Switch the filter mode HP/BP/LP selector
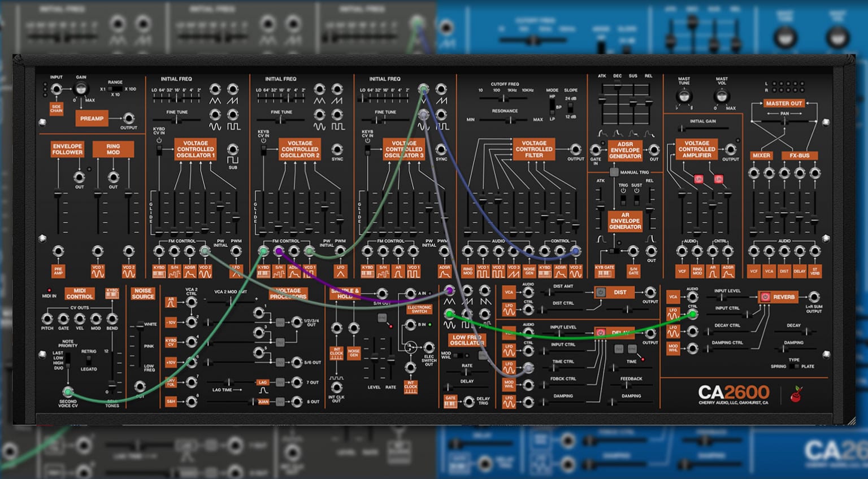Viewport: 868px width, 479px height. click(x=552, y=107)
